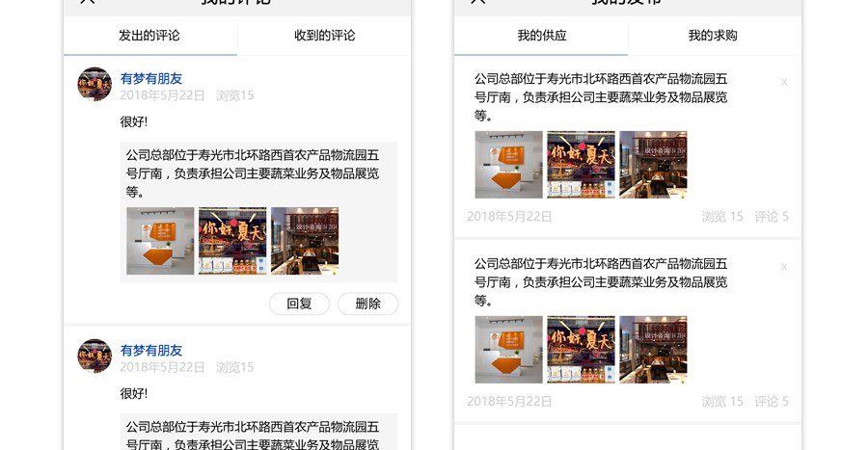Image resolution: width=868 pixels, height=450 pixels.
Task: View reception desk photo in first comment
Action: (x=160, y=241)
